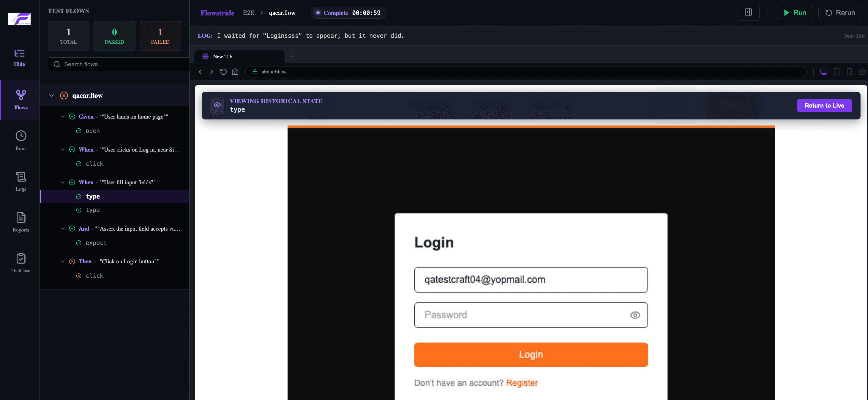Toggle password visibility eye icon
The height and width of the screenshot is (400, 868).
(635, 315)
